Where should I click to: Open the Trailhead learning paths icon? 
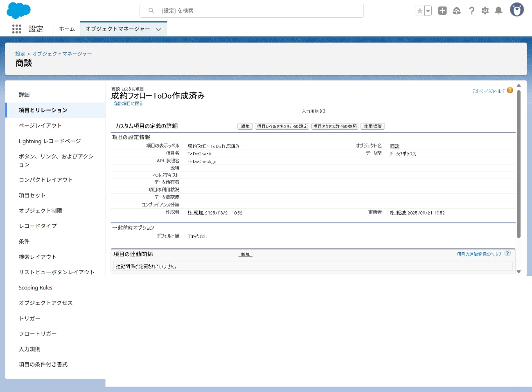pos(457,10)
